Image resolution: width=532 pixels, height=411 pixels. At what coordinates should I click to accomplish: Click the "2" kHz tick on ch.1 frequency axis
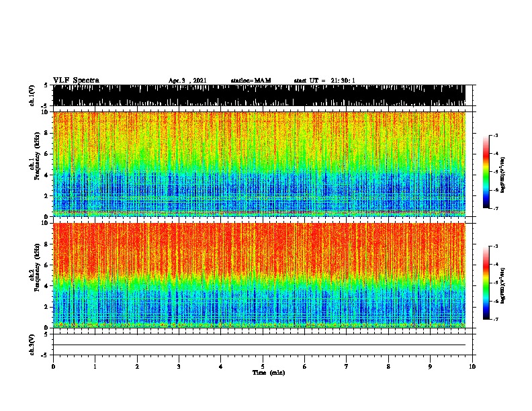click(46, 195)
